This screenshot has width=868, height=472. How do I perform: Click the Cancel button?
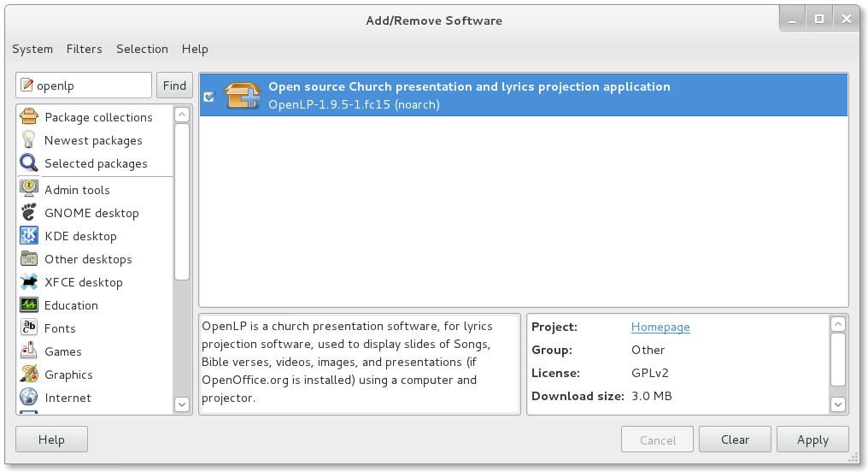[x=658, y=440]
